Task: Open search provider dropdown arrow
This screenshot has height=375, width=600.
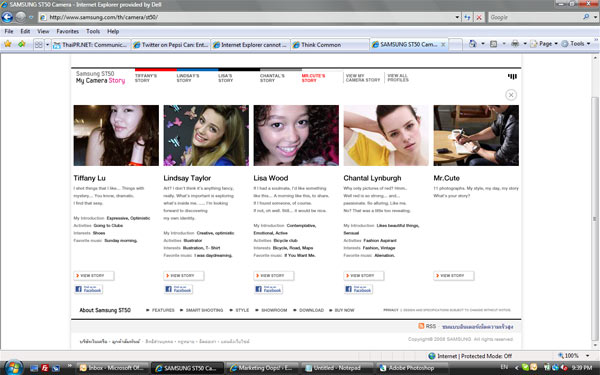Action: click(x=595, y=17)
